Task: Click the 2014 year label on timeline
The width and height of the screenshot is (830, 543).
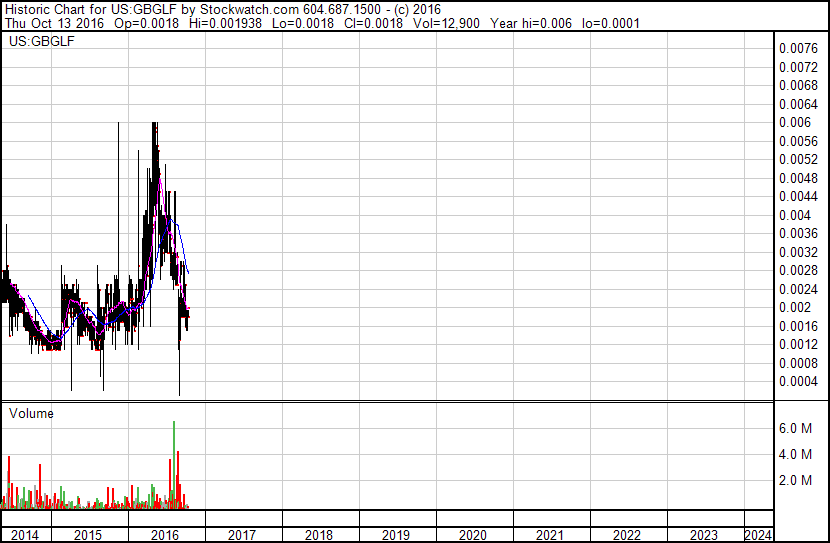Action: [x=24, y=535]
